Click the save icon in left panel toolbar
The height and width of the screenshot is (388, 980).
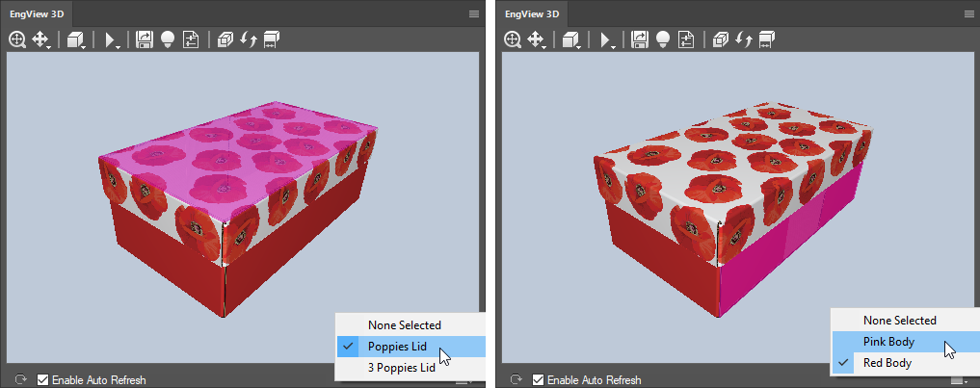point(145,39)
